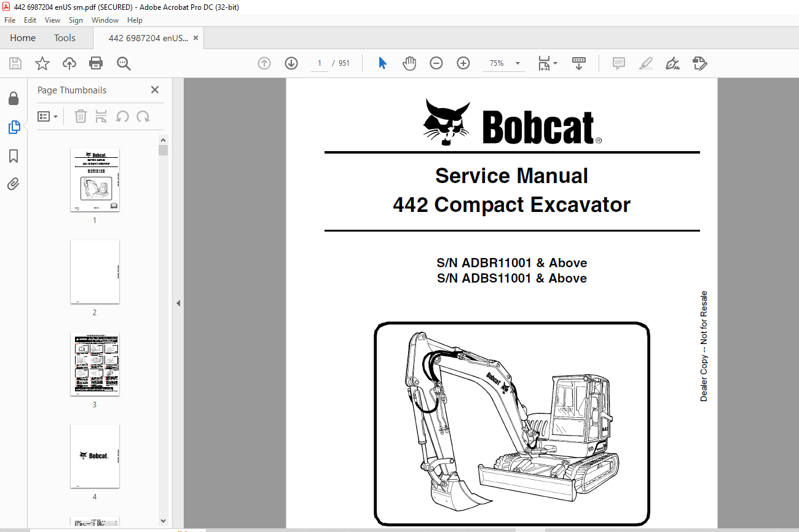Click the 951 total pages label
Screen dimensions: 799x532
coord(344,63)
